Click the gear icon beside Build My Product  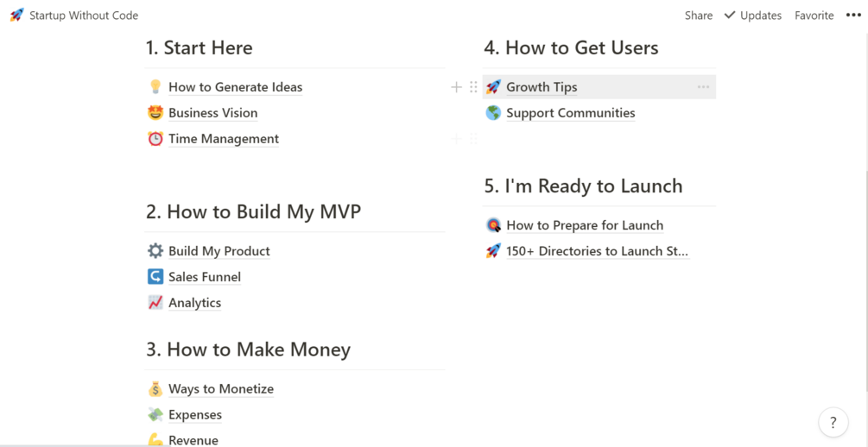coord(155,251)
